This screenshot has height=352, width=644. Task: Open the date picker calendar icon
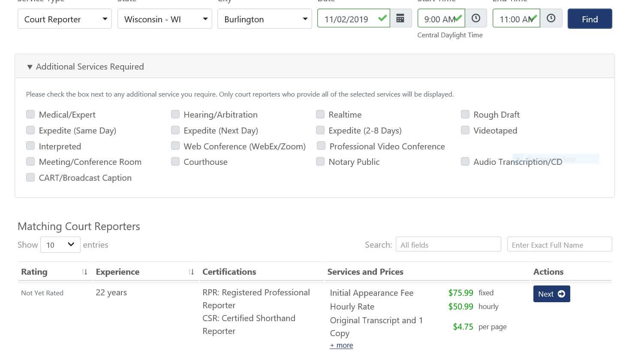click(400, 18)
